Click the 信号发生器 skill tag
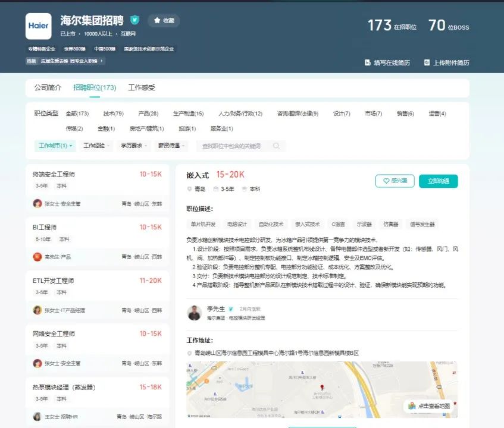 422,224
